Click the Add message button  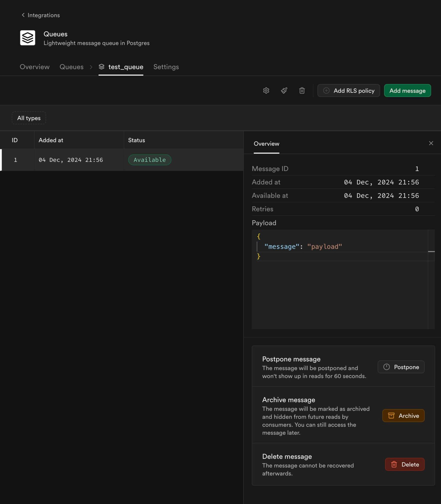pos(407,91)
